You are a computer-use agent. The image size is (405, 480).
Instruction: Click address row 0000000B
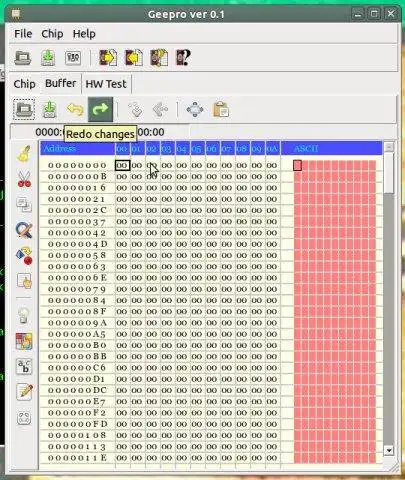77,177
